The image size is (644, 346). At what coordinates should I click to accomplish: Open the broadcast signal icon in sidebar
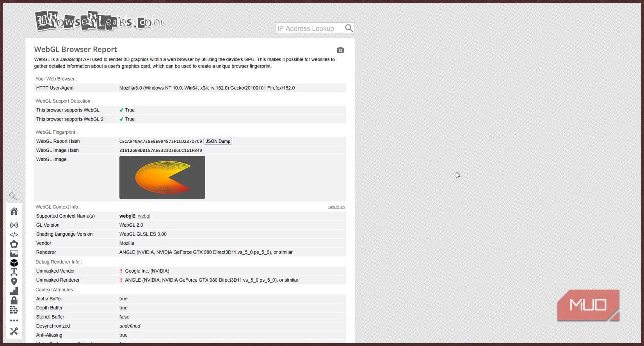click(x=14, y=225)
